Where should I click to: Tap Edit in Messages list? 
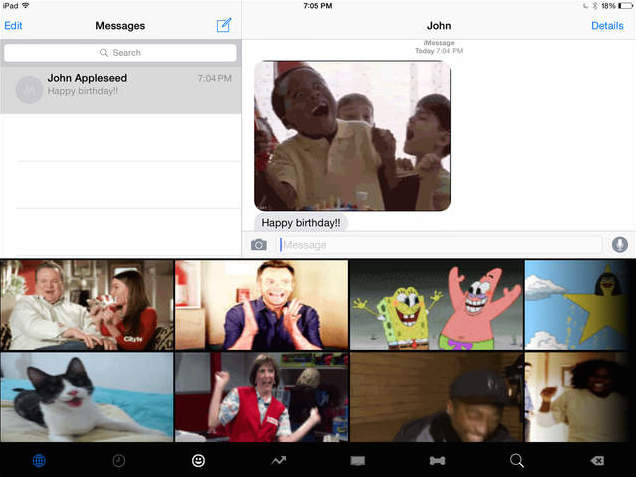point(13,26)
